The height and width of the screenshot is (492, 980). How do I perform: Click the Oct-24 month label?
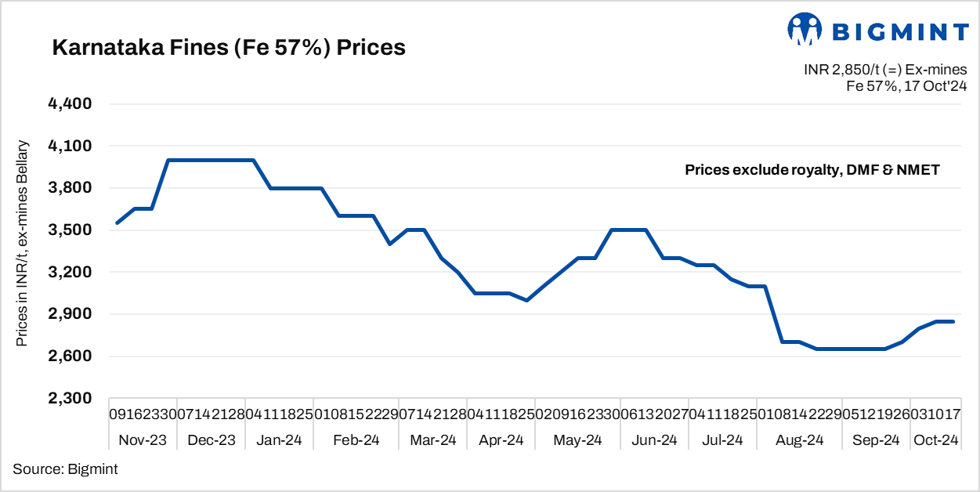pyautogui.click(x=935, y=441)
